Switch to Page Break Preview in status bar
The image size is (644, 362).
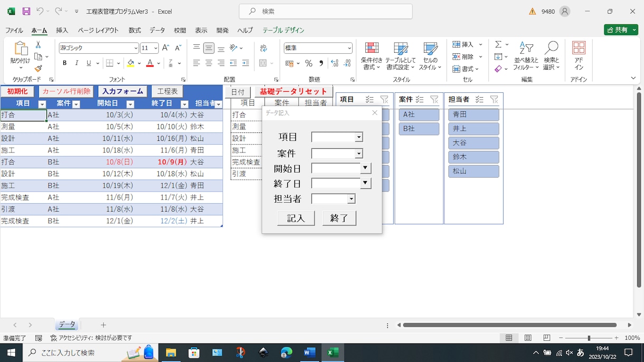(547, 338)
